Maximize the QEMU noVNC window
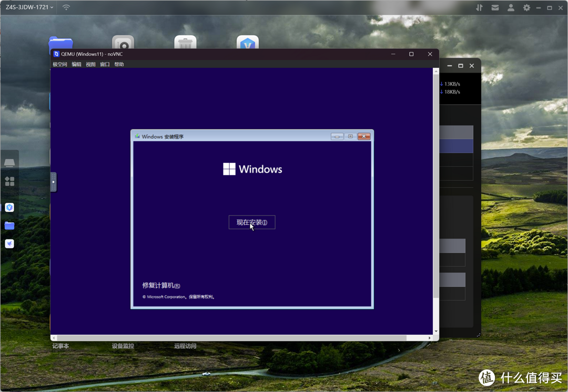 click(411, 54)
